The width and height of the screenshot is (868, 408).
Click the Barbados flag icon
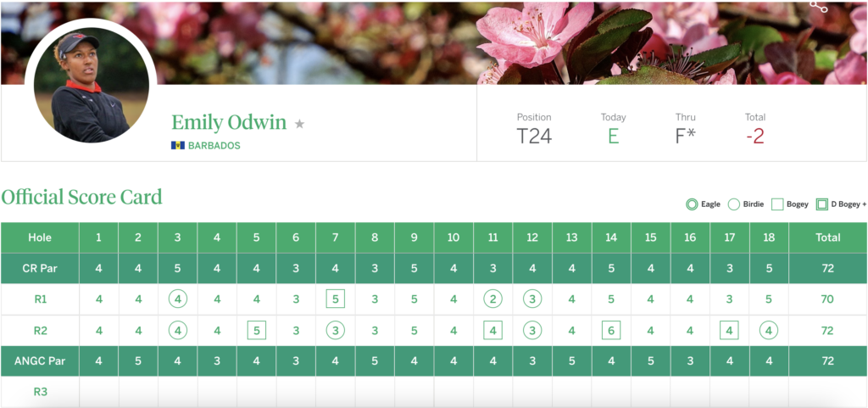point(178,145)
